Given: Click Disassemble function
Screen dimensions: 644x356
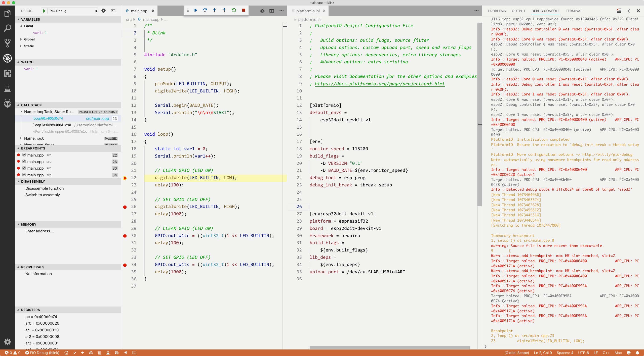Looking at the screenshot, I should click(45, 188).
